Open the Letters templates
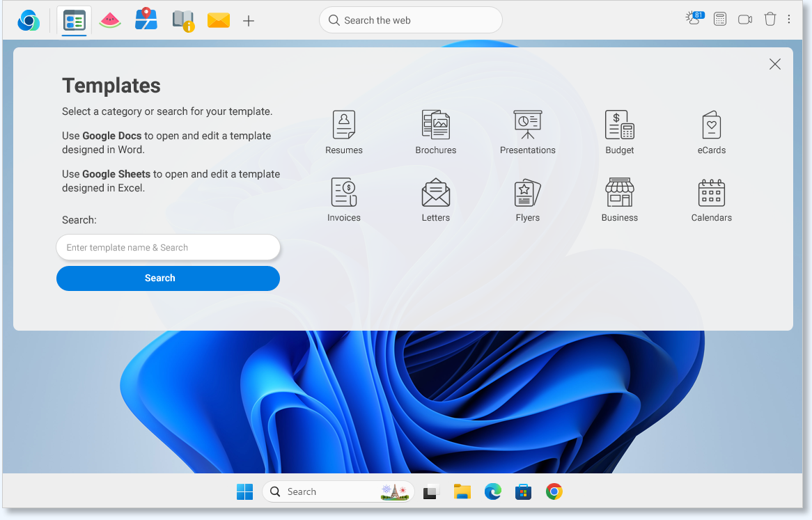Image resolution: width=812 pixels, height=520 pixels. [x=435, y=199]
